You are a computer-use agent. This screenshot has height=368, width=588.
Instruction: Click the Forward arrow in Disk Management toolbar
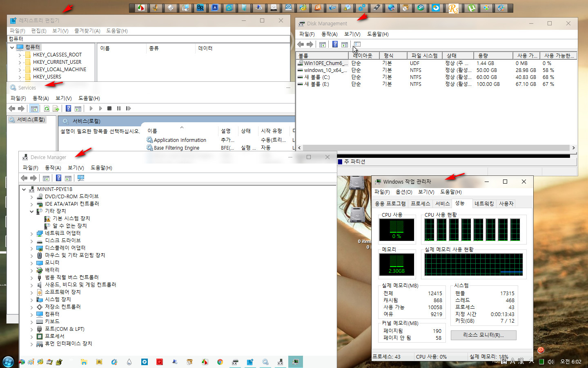[310, 44]
